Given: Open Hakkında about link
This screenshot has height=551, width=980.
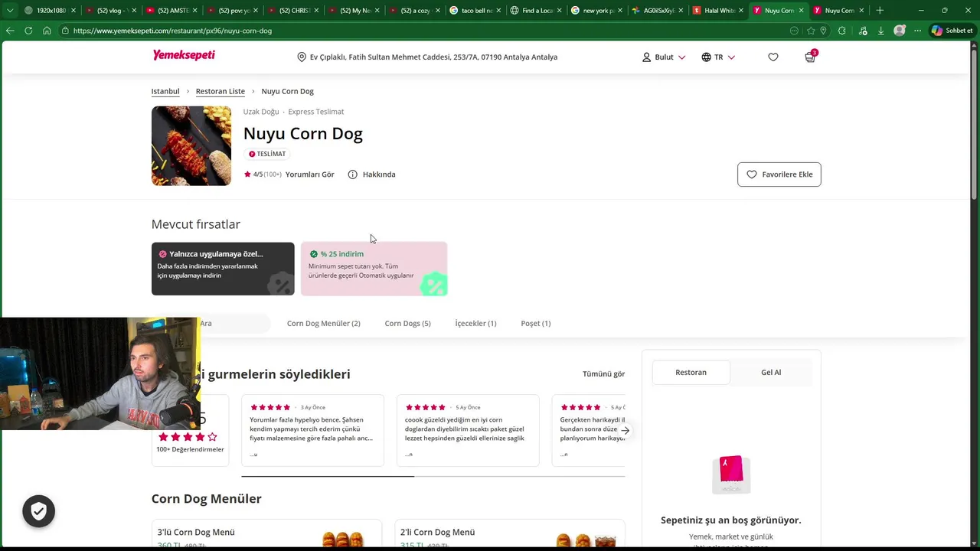Looking at the screenshot, I should point(379,174).
